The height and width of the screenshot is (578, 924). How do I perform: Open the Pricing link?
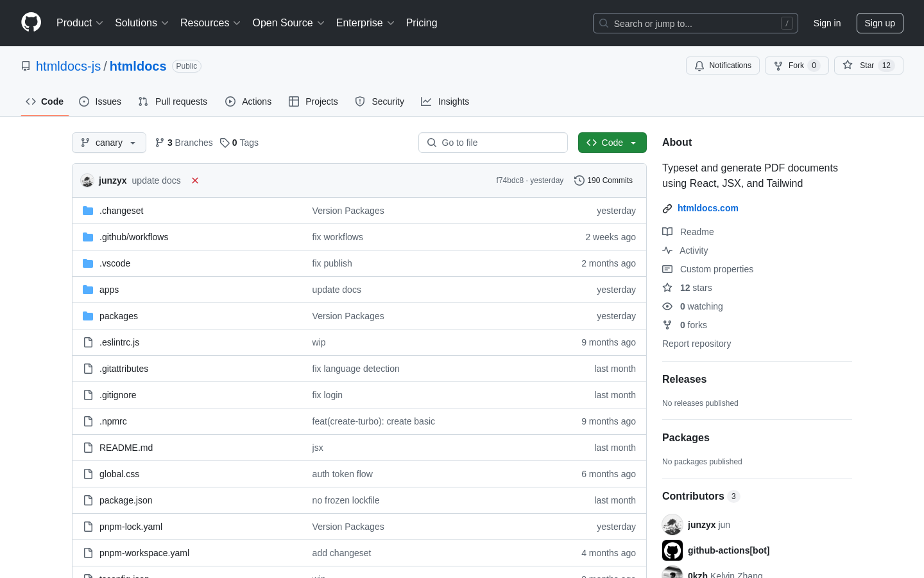(x=422, y=22)
